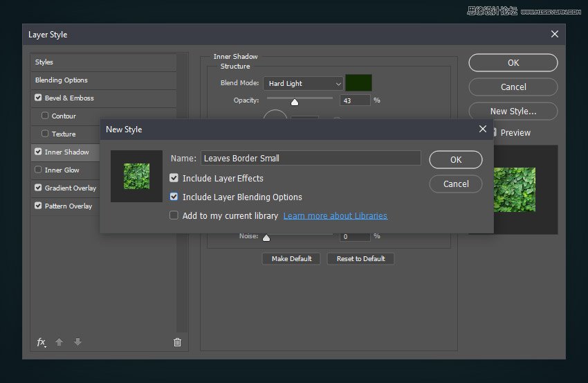Viewport: 588px width, 383px height.
Task: Enable Add to my current library
Action: tap(174, 215)
